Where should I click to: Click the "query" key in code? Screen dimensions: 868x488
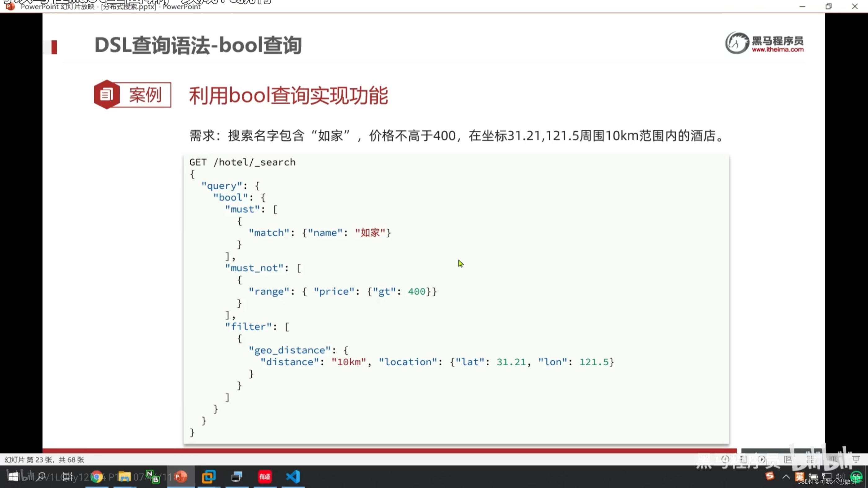coord(222,186)
